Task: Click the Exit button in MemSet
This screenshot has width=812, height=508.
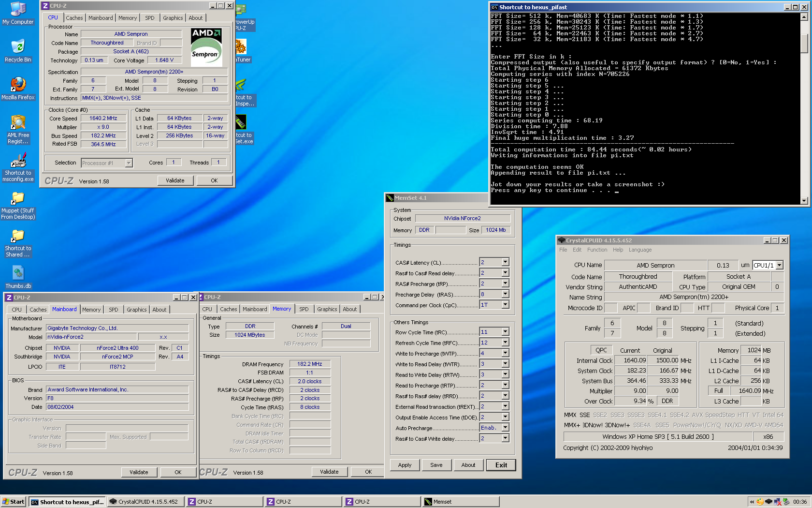Action: (501, 465)
